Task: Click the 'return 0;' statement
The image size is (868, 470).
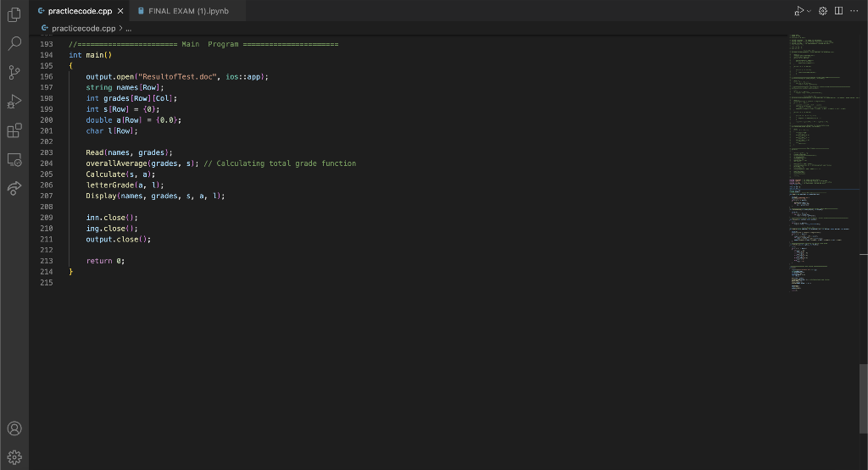Action: (x=105, y=261)
